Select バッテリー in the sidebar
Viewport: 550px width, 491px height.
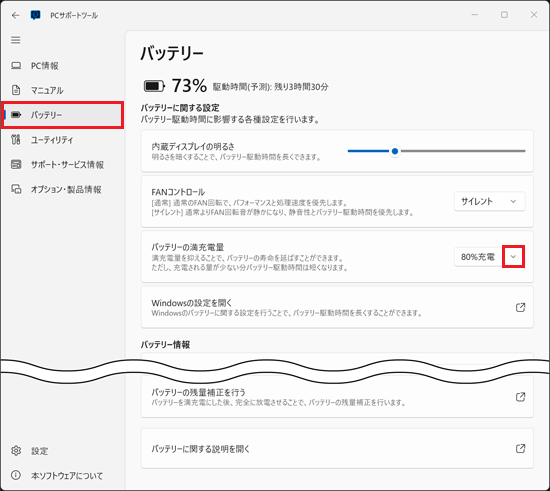(x=62, y=115)
